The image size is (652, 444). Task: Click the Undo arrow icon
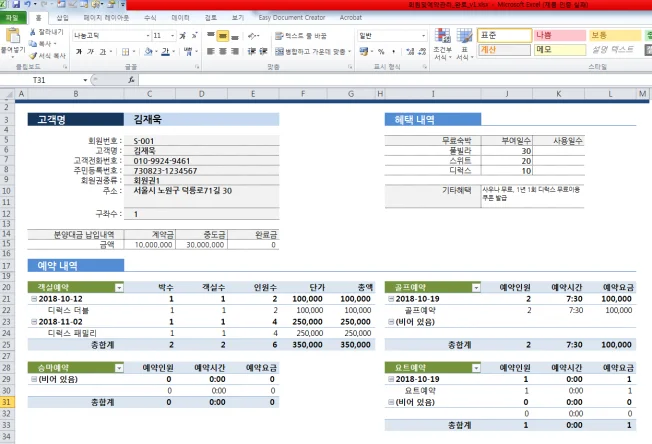click(27, 4)
